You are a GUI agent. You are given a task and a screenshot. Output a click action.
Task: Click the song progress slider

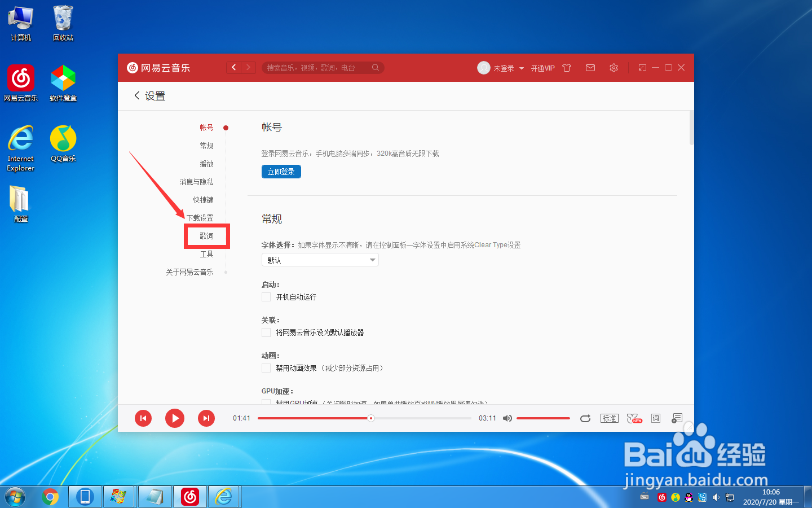(x=364, y=418)
